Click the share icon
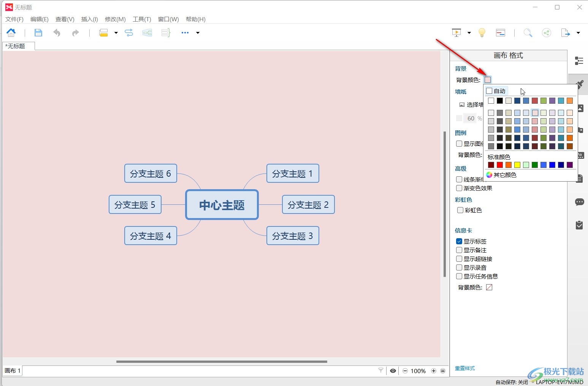588x386 pixels. pos(547,33)
